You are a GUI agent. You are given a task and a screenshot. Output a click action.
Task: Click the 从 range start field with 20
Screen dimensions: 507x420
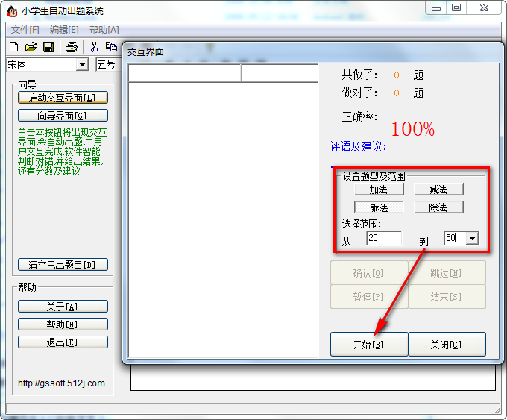[x=384, y=238]
